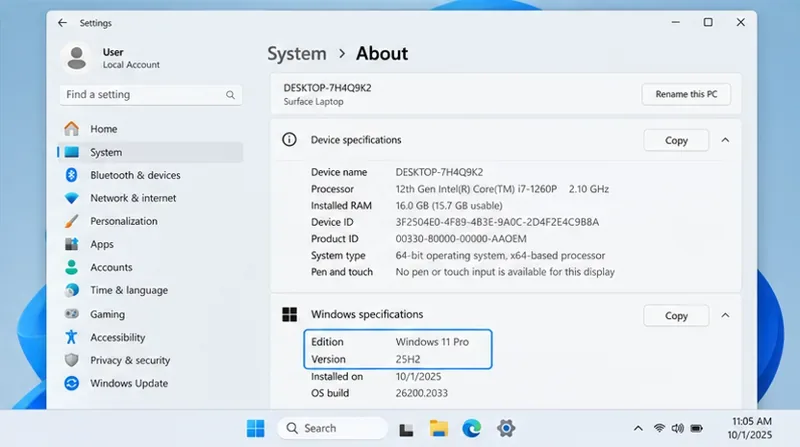Click the Product ID value 00330-80000-00000-AAOEM
Image resolution: width=800 pixels, height=447 pixels.
point(461,239)
